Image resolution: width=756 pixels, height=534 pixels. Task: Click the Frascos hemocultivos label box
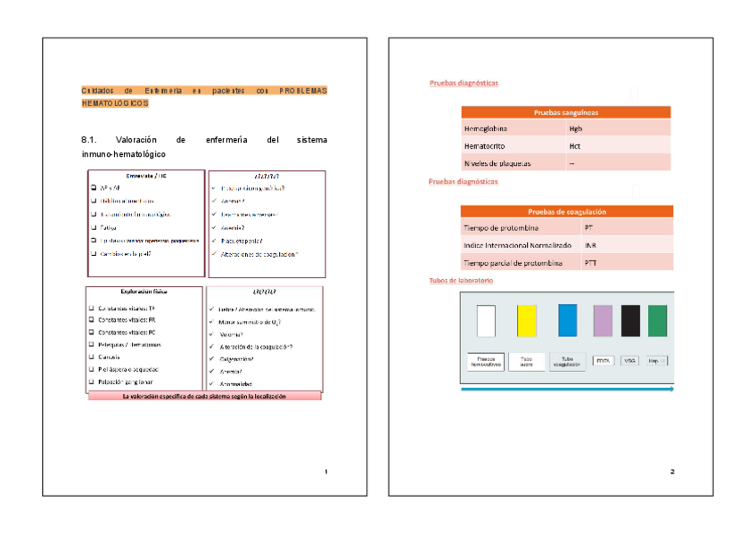coord(484,363)
